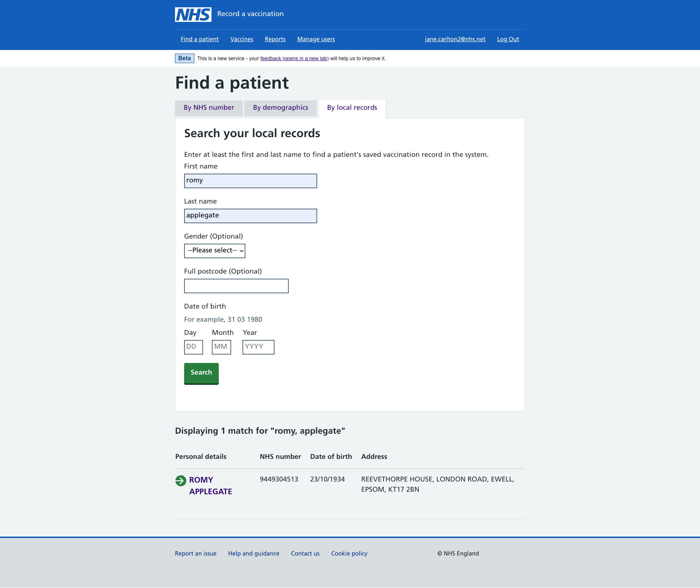Click the jane.carlton2@nhs.net account link
Screen dimensions: 700x588
455,39
